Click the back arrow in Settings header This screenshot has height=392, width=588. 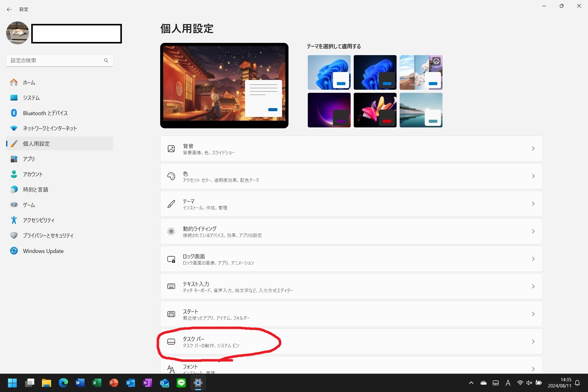coord(9,9)
